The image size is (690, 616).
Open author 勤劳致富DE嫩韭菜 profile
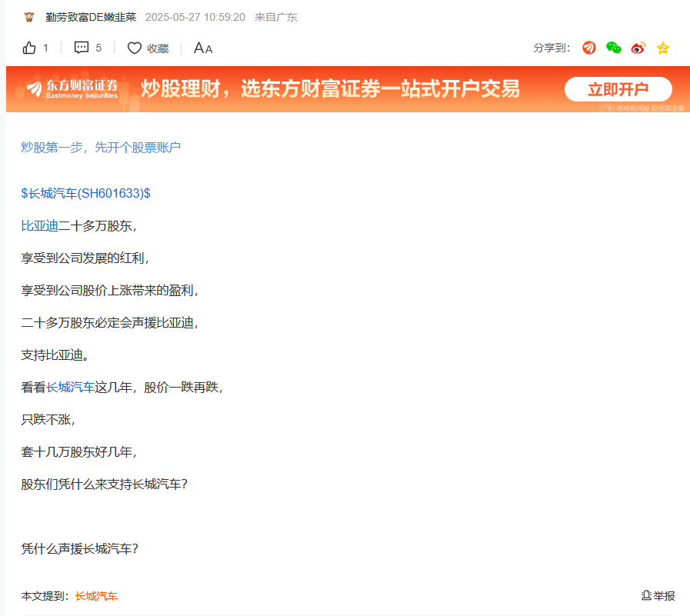[91, 17]
